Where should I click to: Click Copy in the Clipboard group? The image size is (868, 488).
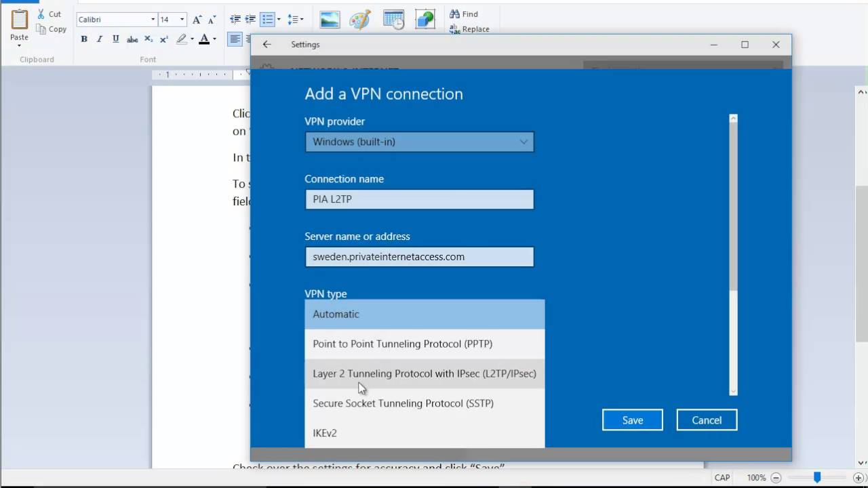(x=52, y=29)
